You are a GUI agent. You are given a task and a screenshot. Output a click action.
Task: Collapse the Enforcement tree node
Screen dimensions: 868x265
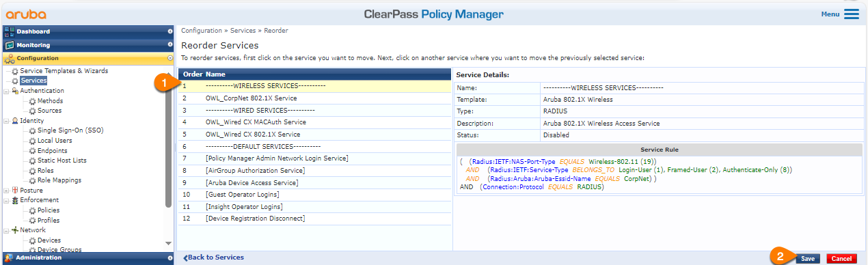pos(7,200)
